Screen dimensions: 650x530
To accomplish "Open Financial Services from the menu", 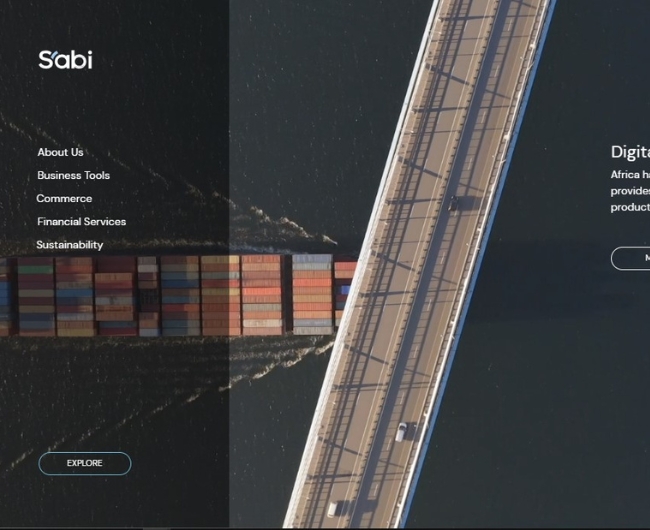I will click(81, 222).
